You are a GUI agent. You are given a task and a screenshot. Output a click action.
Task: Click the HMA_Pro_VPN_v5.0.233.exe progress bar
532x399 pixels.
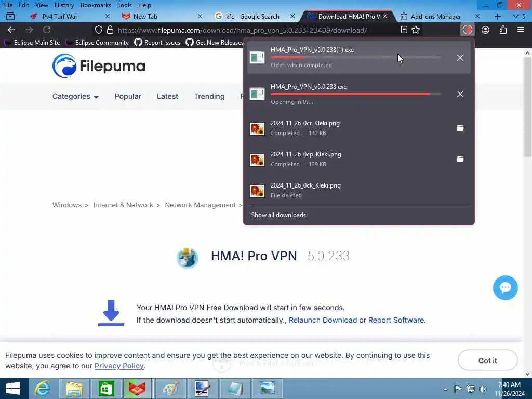click(356, 94)
